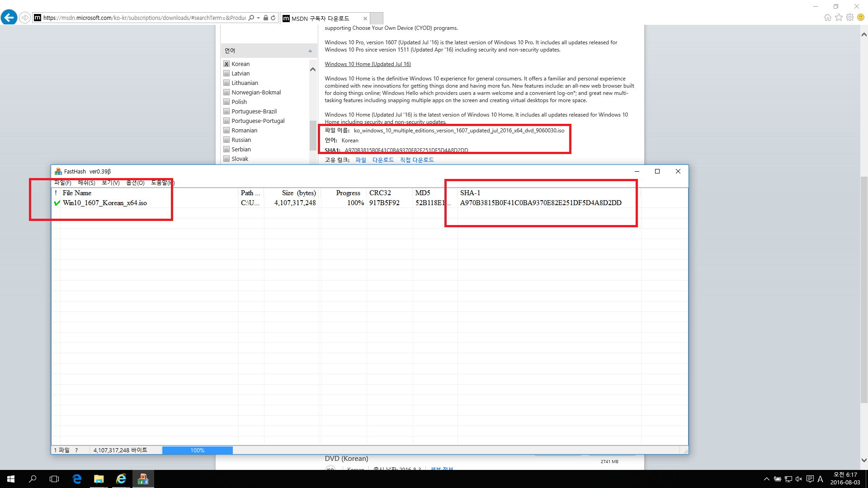Open FastHash 보기(V) menu
The image size is (868, 488).
[111, 183]
